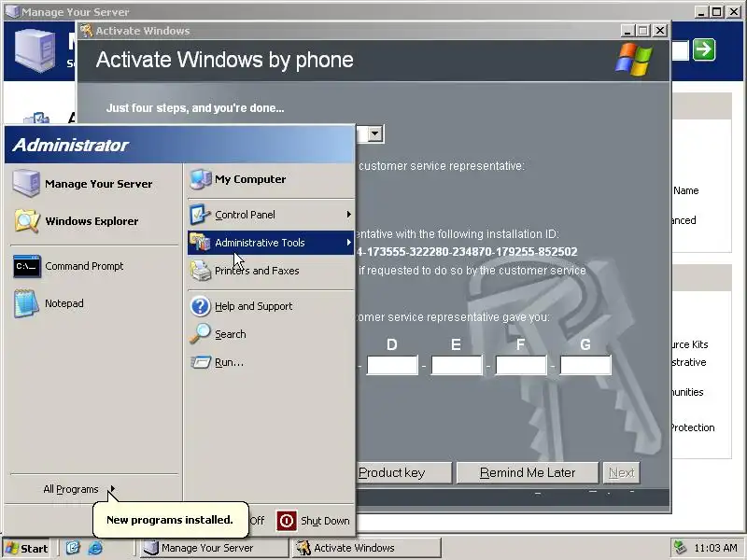This screenshot has width=747, height=560.
Task: Launch Windows Explorer icon in Start menu
Action: tap(27, 221)
